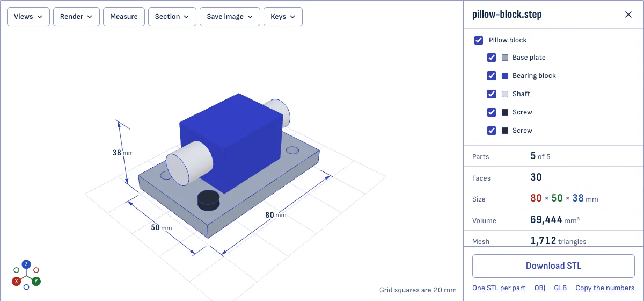Click the red X axis gizmo ball
Viewport: 644px width, 301px height.
17,281
